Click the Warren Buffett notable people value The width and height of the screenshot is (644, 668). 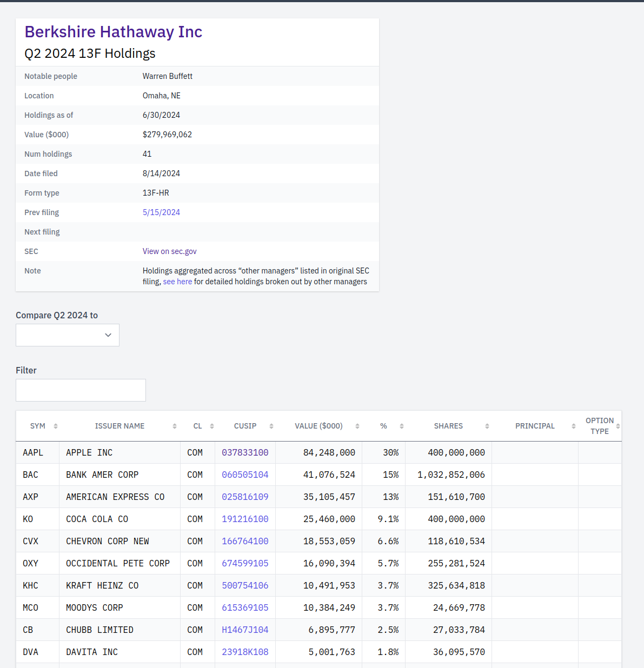point(168,76)
